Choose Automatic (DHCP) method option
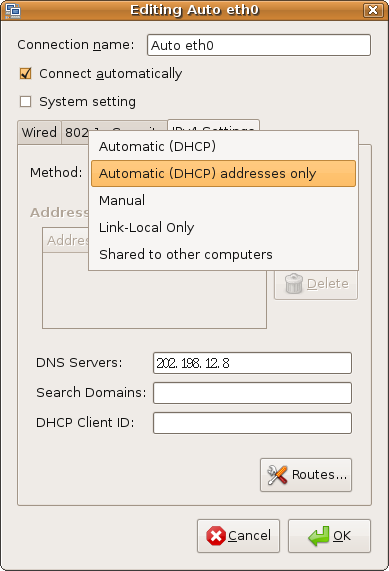Image resolution: width=389 pixels, height=571 pixels. point(223,146)
